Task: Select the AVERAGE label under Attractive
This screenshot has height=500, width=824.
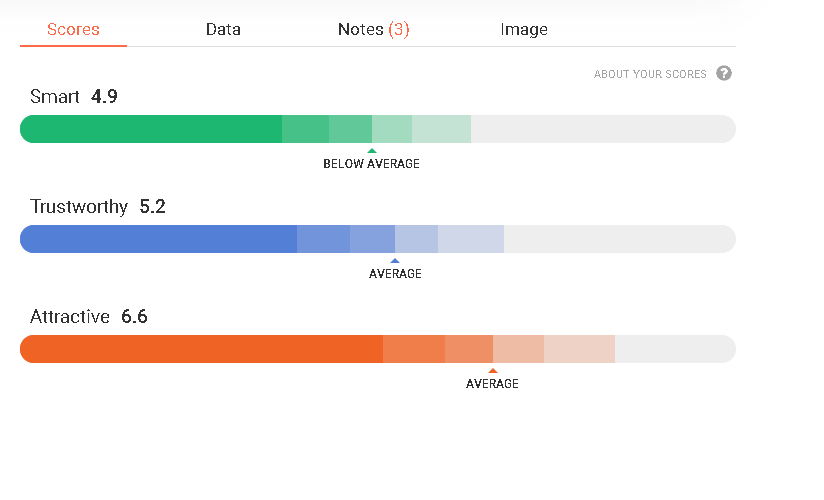Action: click(492, 383)
